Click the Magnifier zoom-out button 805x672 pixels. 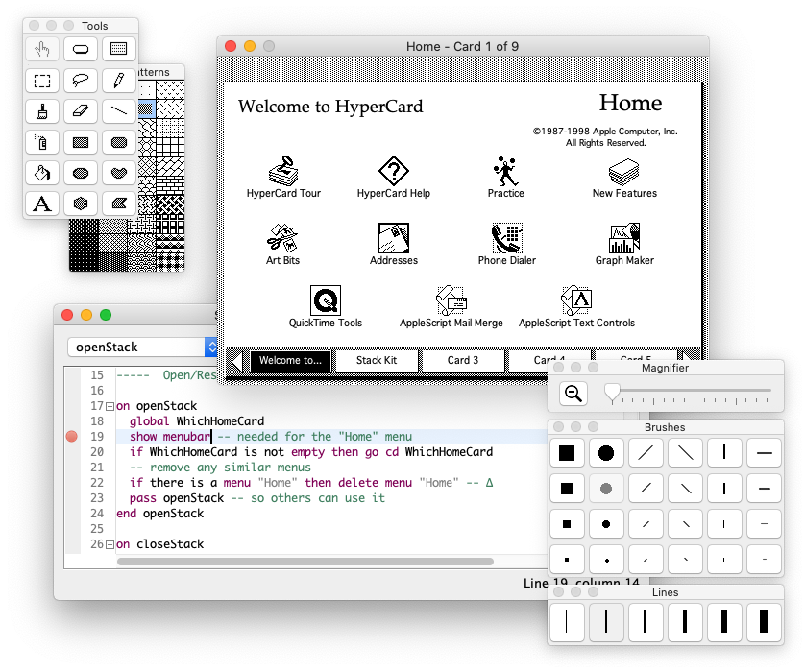pos(573,394)
